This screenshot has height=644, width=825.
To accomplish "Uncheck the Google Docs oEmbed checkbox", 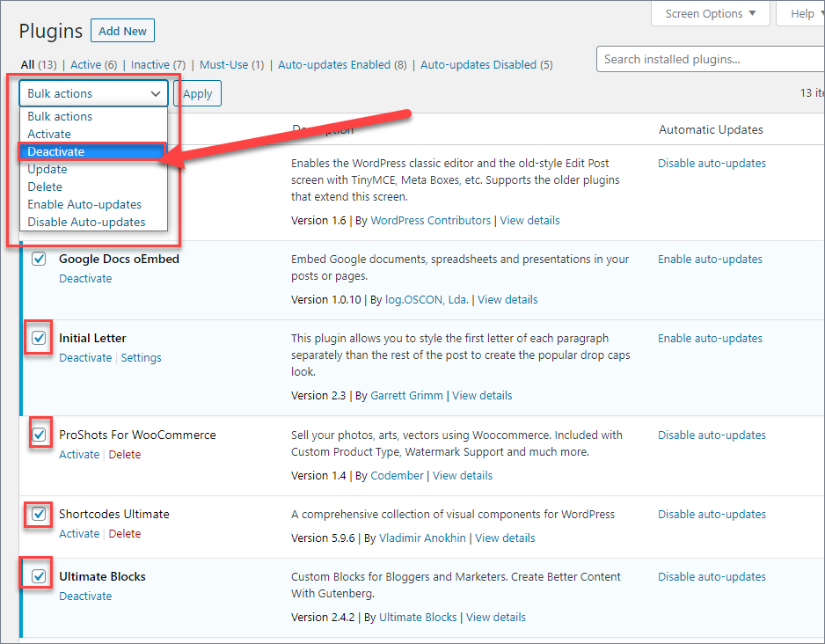I will pos(39,259).
